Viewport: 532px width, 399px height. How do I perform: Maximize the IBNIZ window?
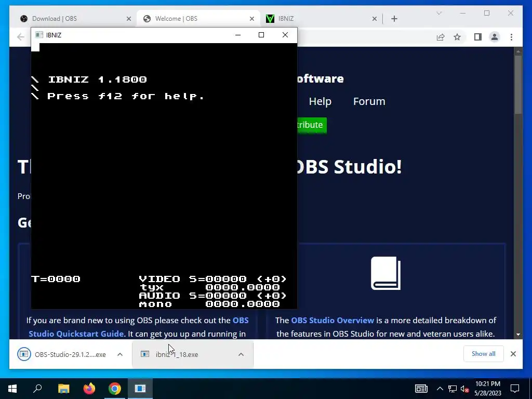point(261,35)
